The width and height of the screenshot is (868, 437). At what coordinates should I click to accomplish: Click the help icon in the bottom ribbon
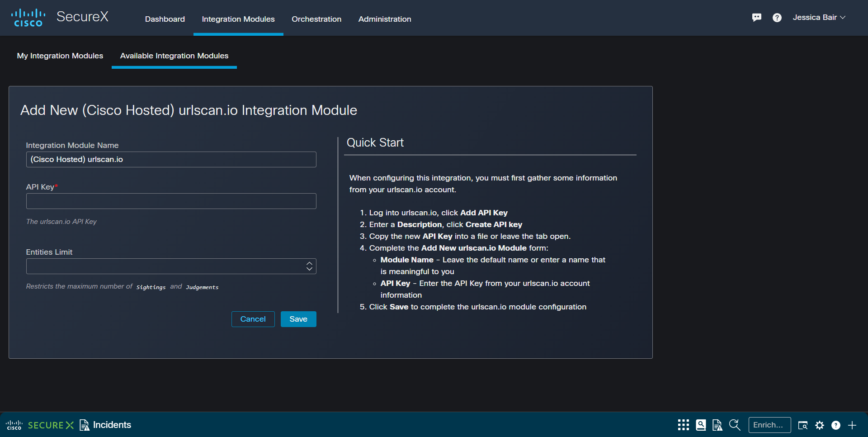[x=835, y=425]
